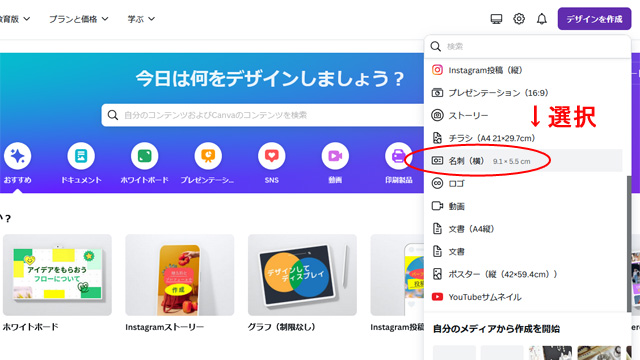Open the notifications bell
The height and width of the screenshot is (360, 640).
point(542,19)
